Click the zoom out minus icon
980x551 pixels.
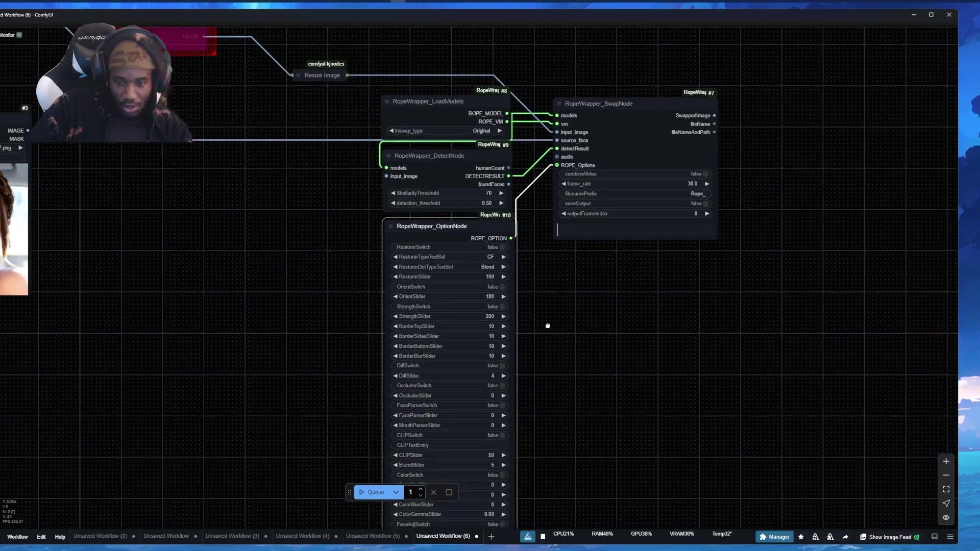[x=946, y=475]
